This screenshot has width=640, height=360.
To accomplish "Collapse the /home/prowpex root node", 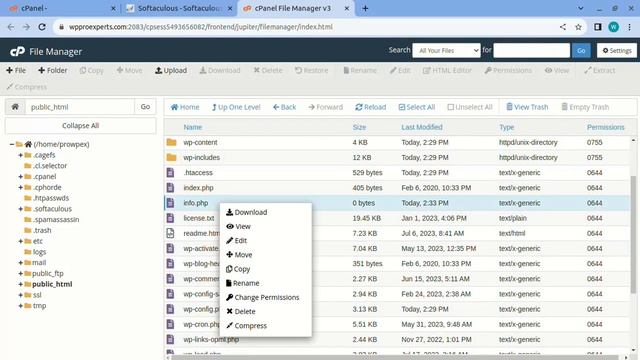I will pos(12,144).
